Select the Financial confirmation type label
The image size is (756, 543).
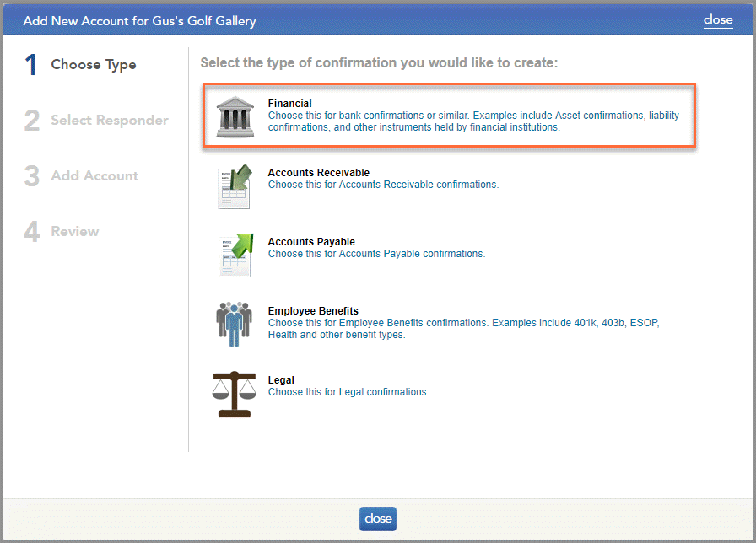pos(289,103)
